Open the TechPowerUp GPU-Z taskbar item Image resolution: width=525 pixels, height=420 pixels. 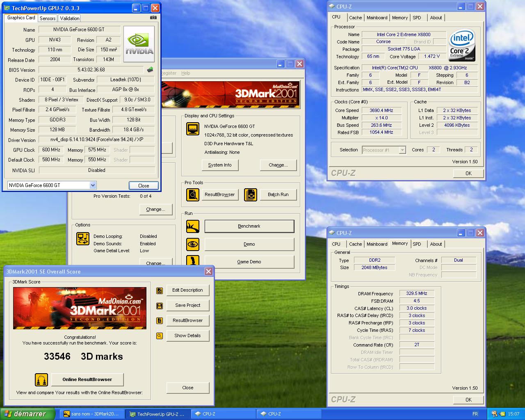pos(158,414)
